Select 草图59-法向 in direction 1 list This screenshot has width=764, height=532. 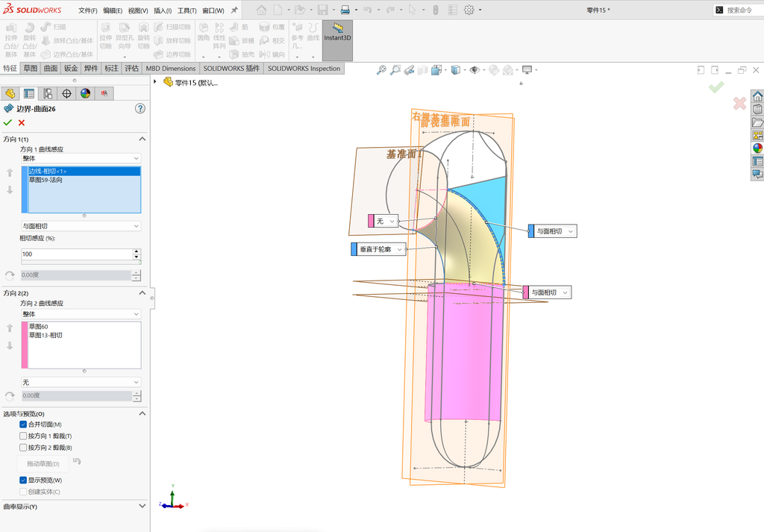point(84,180)
